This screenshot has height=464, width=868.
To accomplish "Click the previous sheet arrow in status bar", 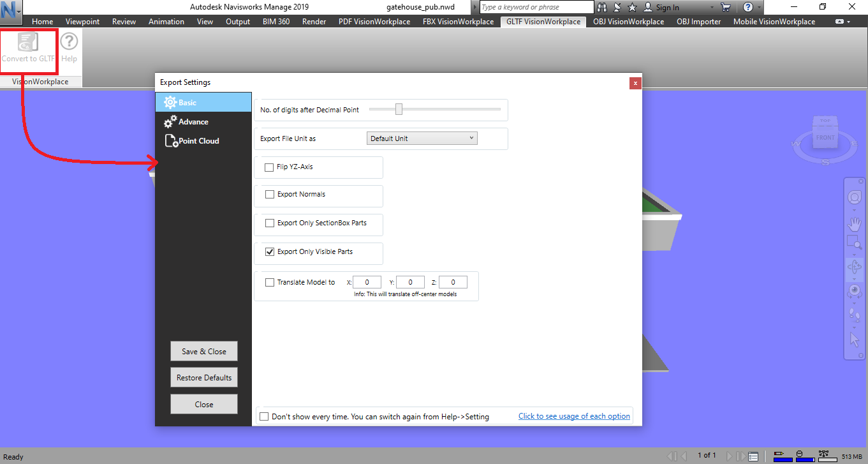I will pyautogui.click(x=684, y=456).
